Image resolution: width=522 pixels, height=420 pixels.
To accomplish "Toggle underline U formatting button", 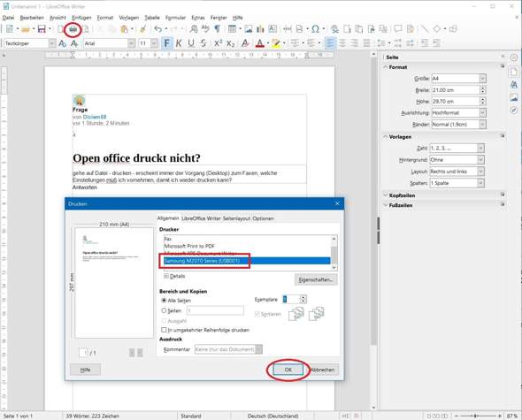I will pos(191,43).
